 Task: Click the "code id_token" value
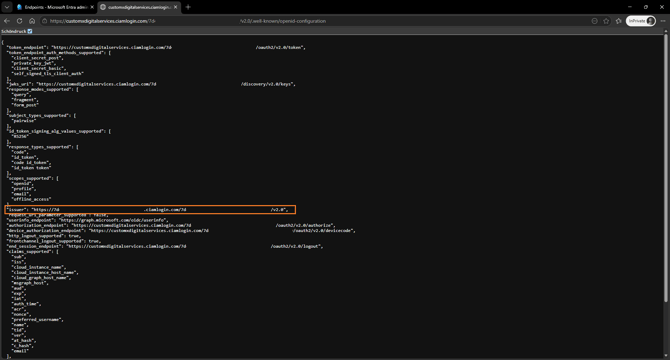coord(32,163)
